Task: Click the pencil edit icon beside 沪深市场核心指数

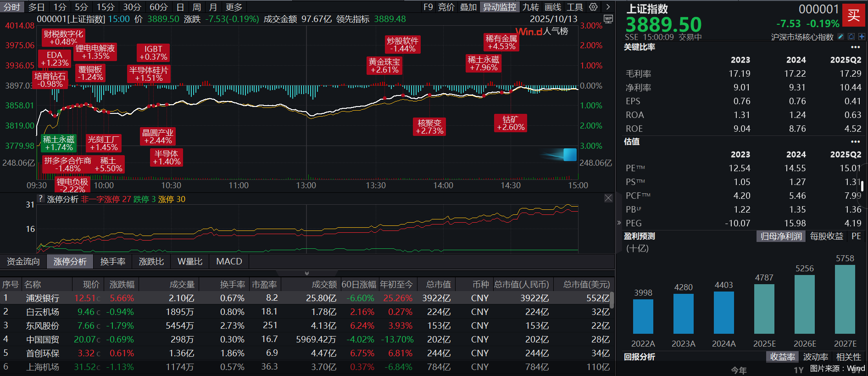Action: (x=840, y=37)
